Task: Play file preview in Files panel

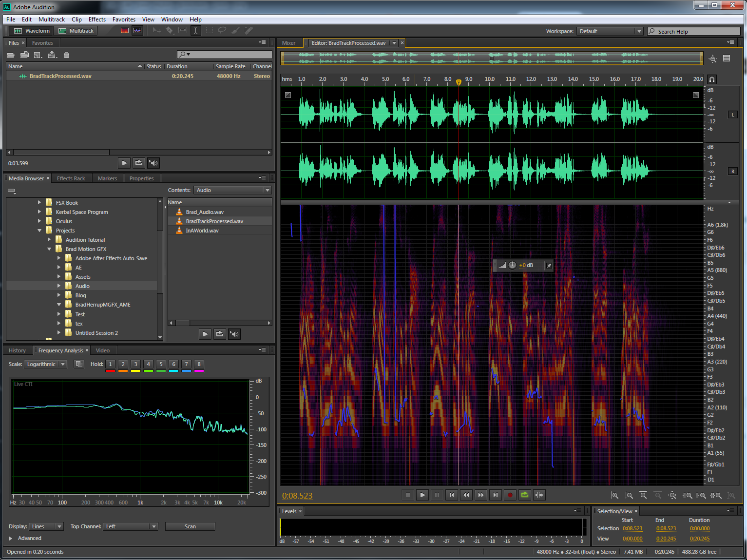Action: tap(124, 163)
